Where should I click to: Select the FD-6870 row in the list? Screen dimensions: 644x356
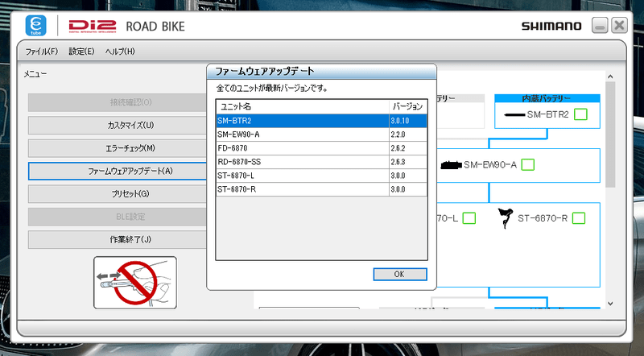click(321, 148)
